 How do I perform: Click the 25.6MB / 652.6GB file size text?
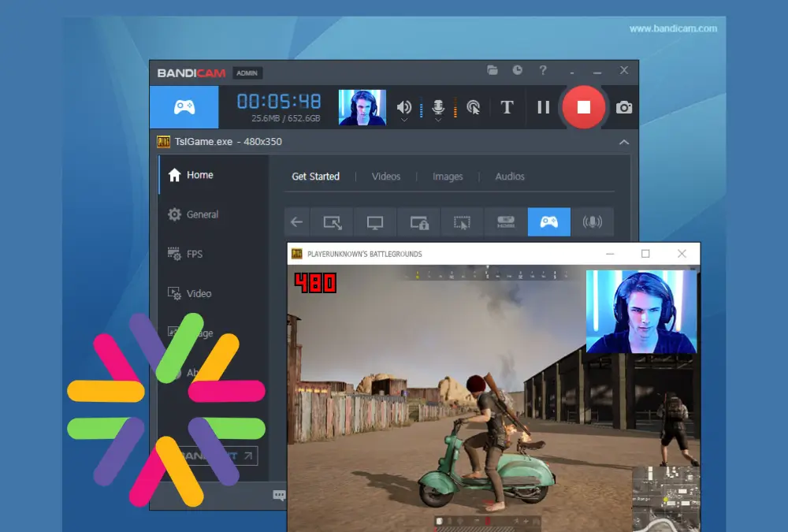click(x=285, y=119)
